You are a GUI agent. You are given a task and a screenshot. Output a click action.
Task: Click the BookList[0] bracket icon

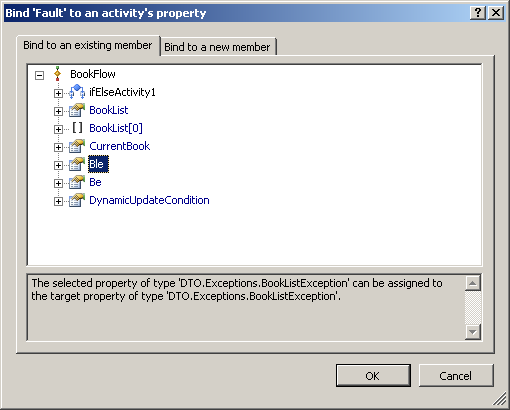77,128
